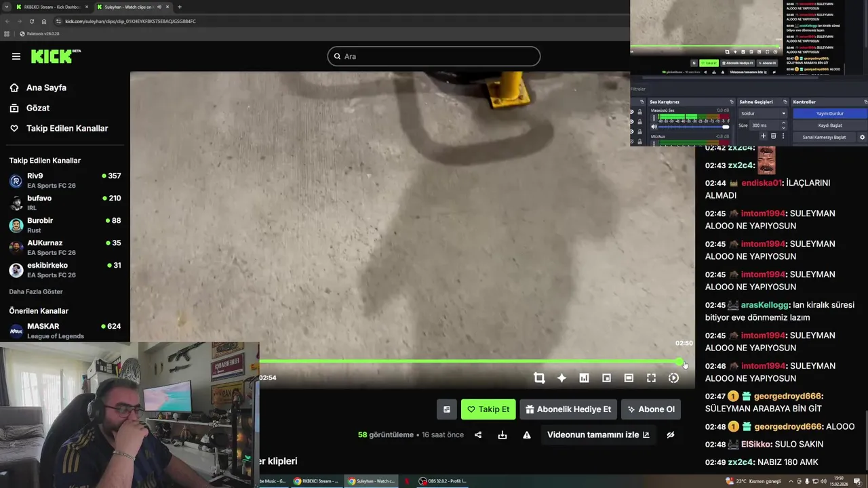Click the card icon left of Takip Et

click(446, 409)
